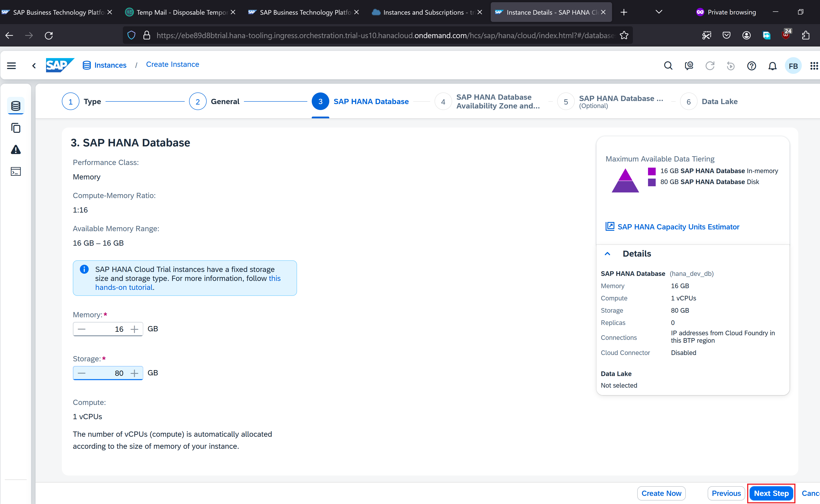
Task: Open the notifications bell icon
Action: (x=772, y=66)
